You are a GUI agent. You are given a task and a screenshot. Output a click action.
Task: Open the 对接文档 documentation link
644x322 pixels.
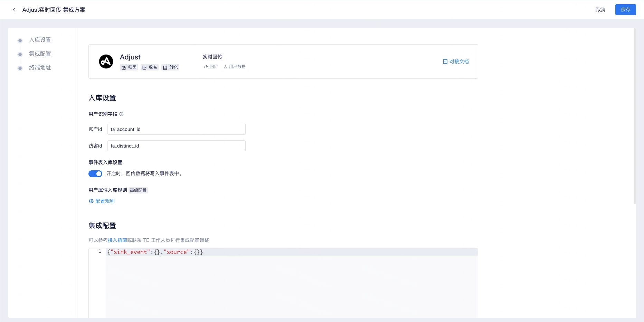point(456,61)
